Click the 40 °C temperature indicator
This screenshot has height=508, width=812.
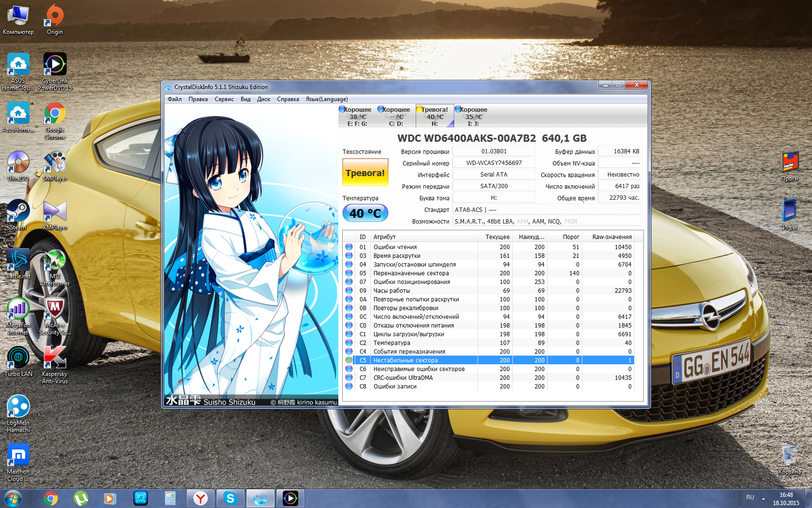(x=365, y=213)
